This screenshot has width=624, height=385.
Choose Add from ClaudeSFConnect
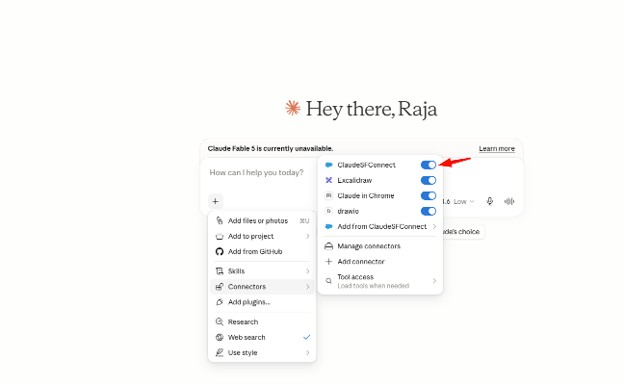click(380, 227)
